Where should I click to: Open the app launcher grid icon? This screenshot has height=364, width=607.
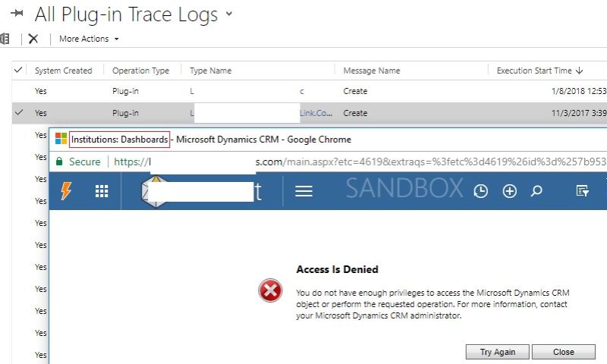pos(102,191)
